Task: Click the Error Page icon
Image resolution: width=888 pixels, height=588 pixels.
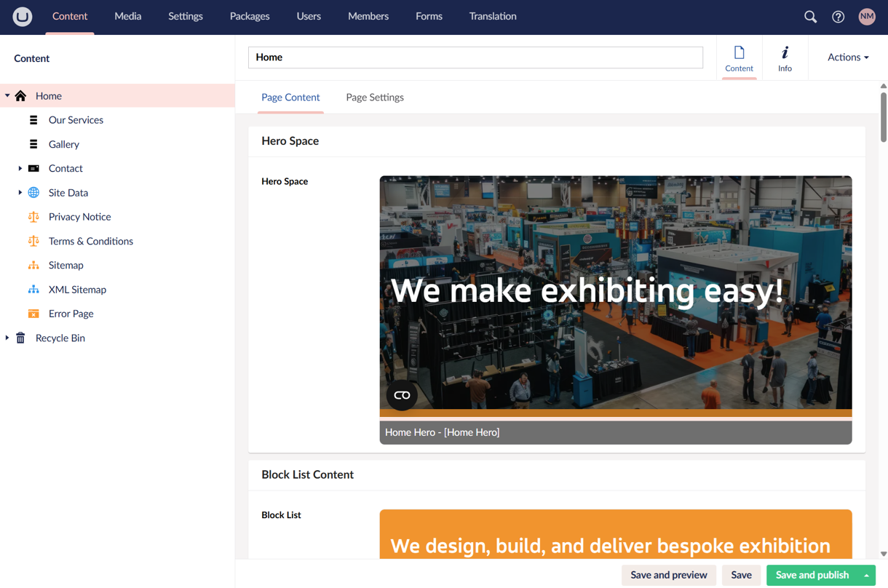Action: click(33, 314)
